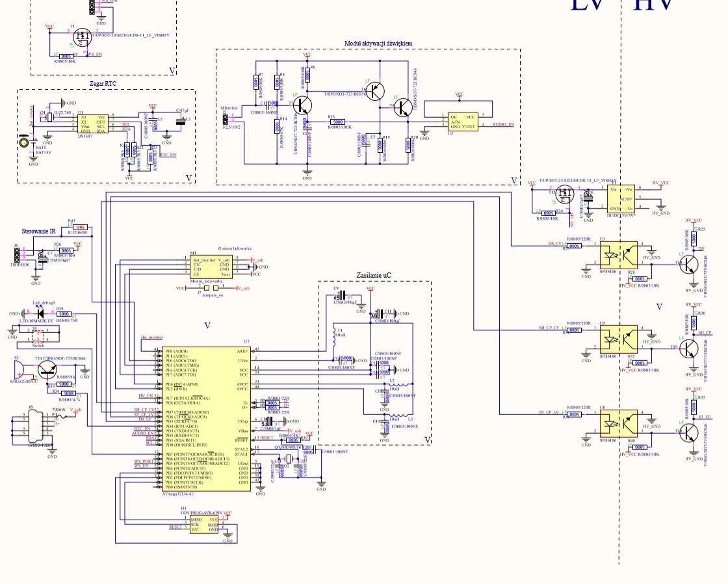The width and height of the screenshot is (728, 584).
Task: Click the R29 75R LED resistor
Action: [64, 313]
